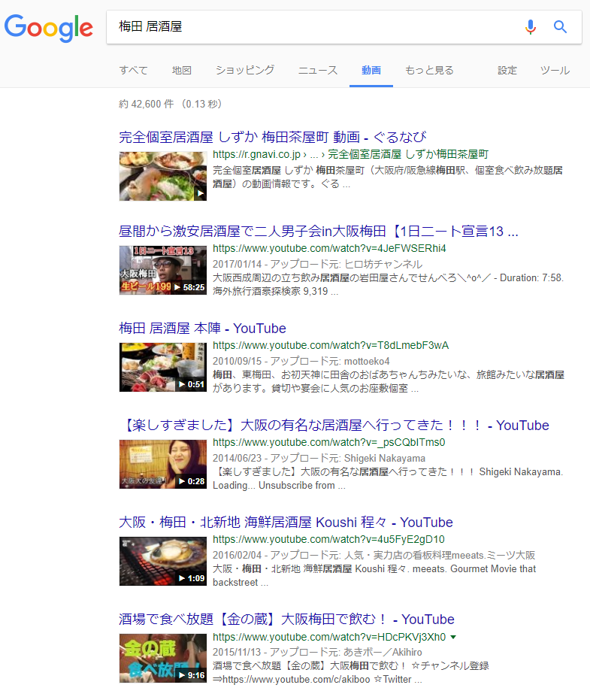
Task: Click the blue magnifier search icon
Action: (560, 27)
